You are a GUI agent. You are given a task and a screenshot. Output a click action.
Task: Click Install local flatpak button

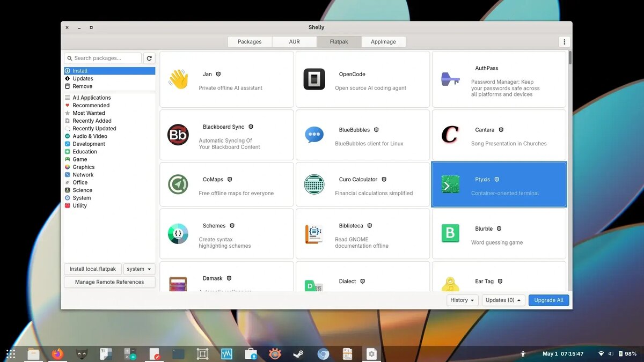[x=93, y=269]
